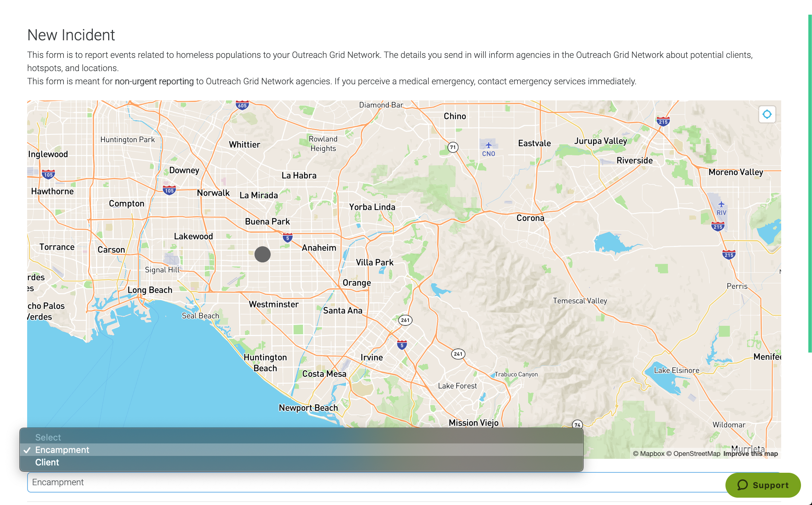This screenshot has width=812, height=505.
Task: Open the Mapbox attribution link
Action: (x=648, y=454)
